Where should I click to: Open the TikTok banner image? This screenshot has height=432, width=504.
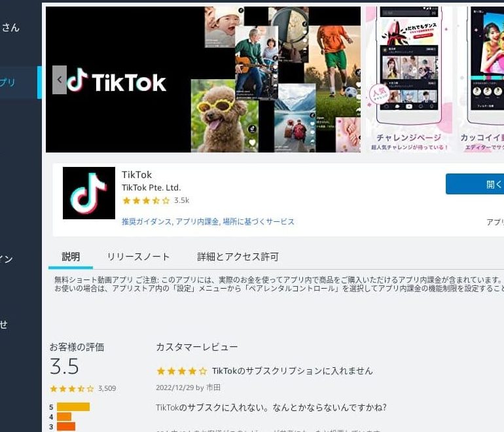click(203, 79)
